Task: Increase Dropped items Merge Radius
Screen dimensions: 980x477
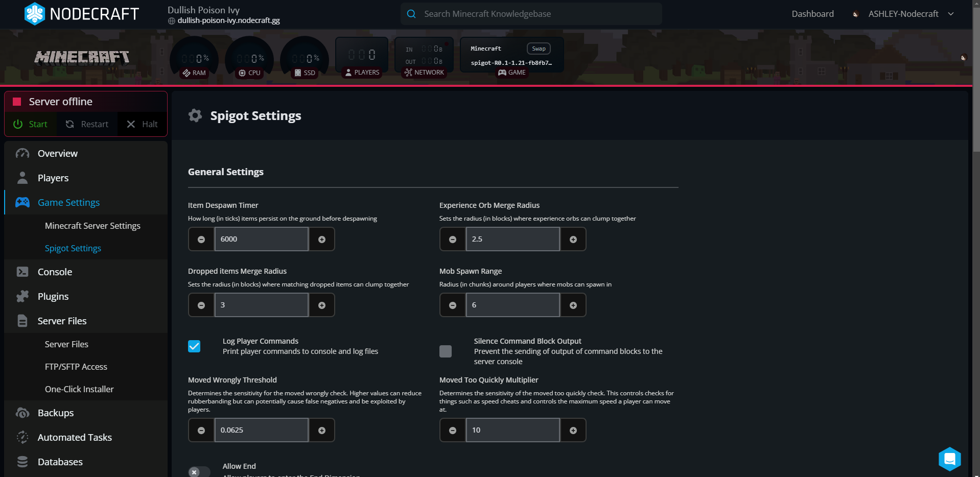Action: coord(322,305)
